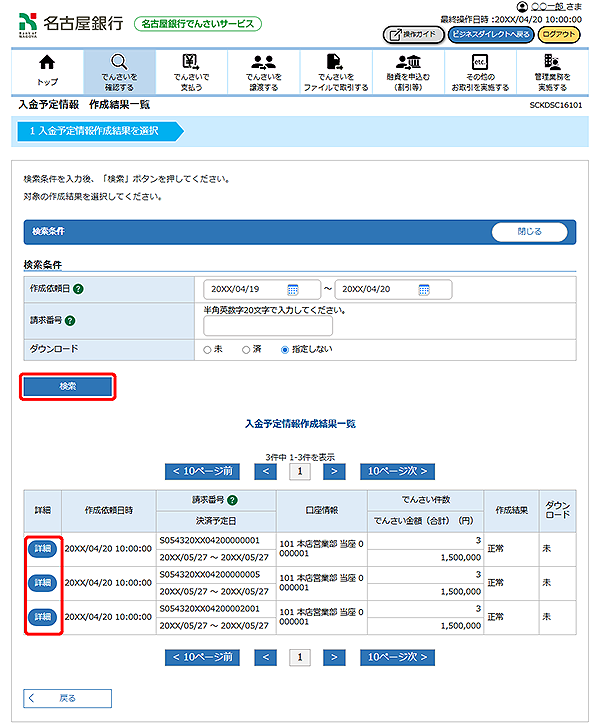The height and width of the screenshot is (728, 600).
Task: Click ログアウト button in header
Action: 558,34
